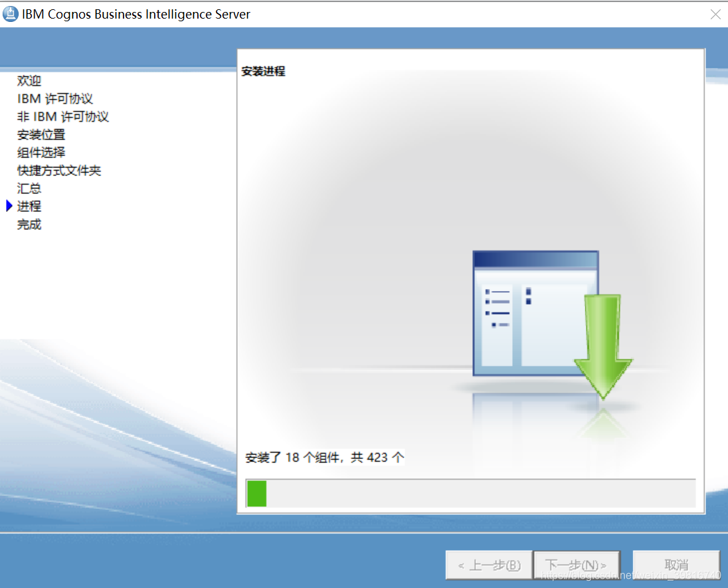Viewport: 728px width, 588px height.
Task: Click the 安装进程 heading
Action: (263, 71)
